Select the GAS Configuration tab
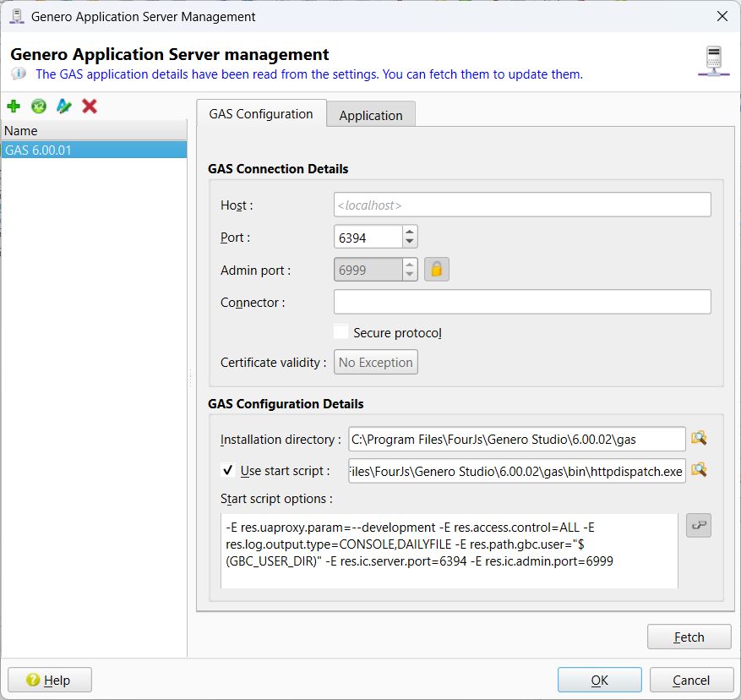Image resolution: width=741 pixels, height=700 pixels. coord(262,112)
